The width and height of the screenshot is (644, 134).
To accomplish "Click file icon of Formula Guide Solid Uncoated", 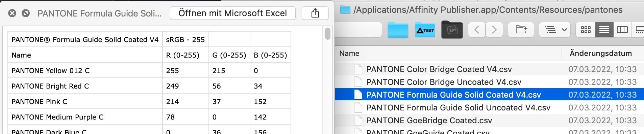I will point(358,108).
